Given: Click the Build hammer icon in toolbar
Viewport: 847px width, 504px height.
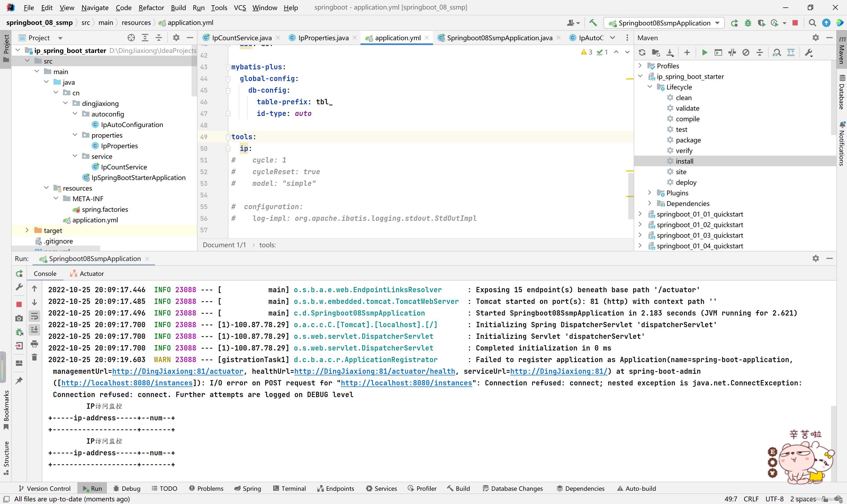Looking at the screenshot, I should pos(593,23).
